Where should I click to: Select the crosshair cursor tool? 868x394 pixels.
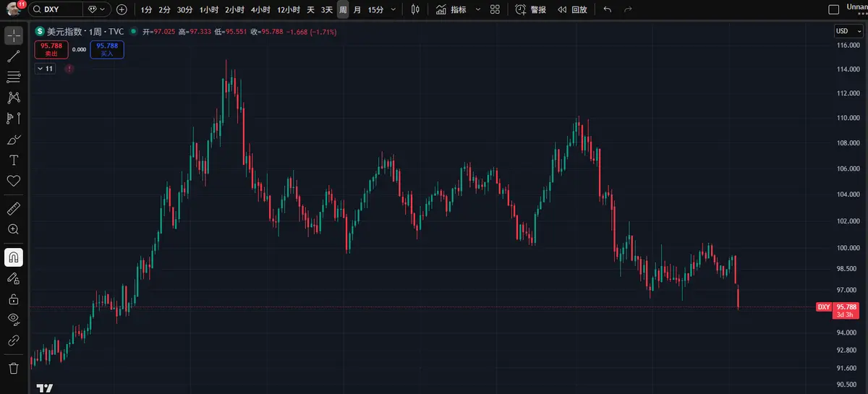point(14,35)
